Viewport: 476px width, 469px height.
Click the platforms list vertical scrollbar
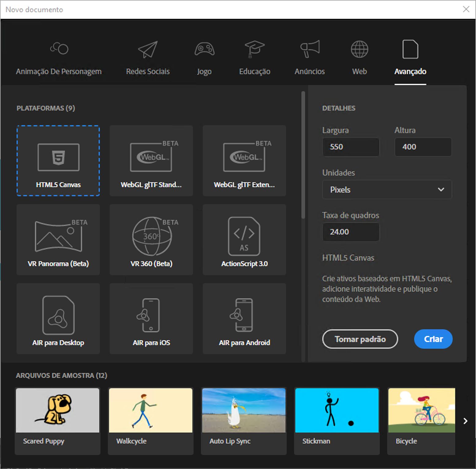[303, 155]
